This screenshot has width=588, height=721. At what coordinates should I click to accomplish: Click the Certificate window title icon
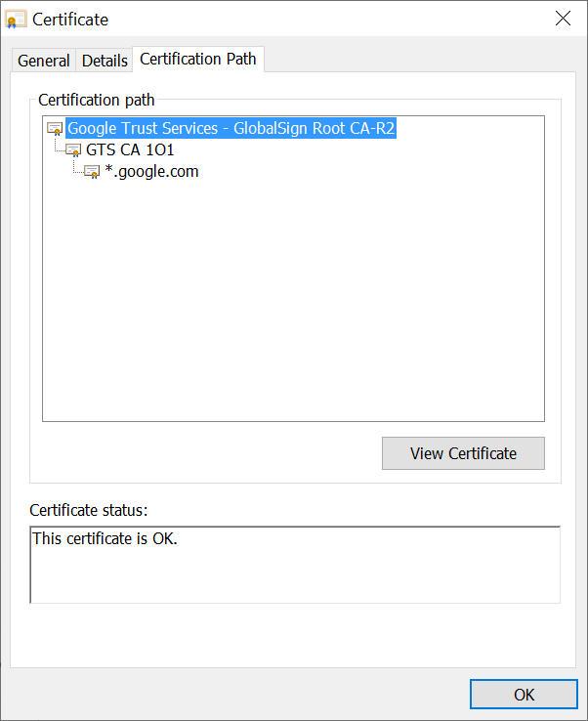[16, 20]
